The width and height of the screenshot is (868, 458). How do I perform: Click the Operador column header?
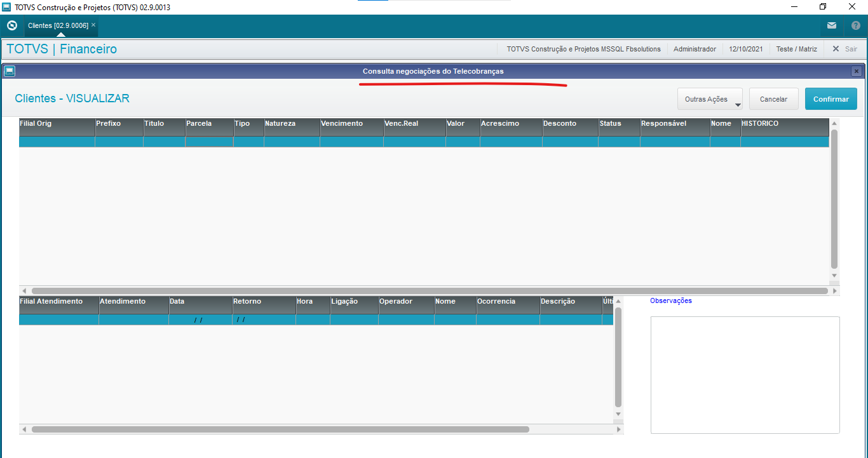pyautogui.click(x=406, y=305)
